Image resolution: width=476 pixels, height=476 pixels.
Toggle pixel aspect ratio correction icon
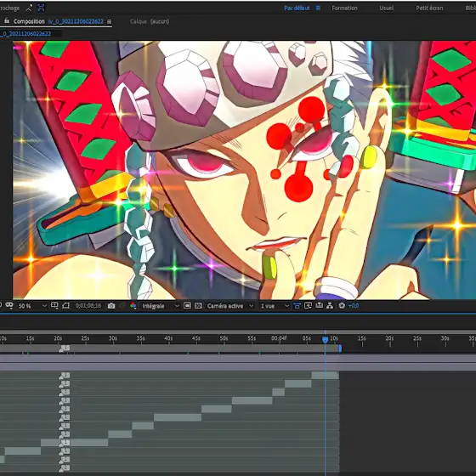[x=297, y=306]
